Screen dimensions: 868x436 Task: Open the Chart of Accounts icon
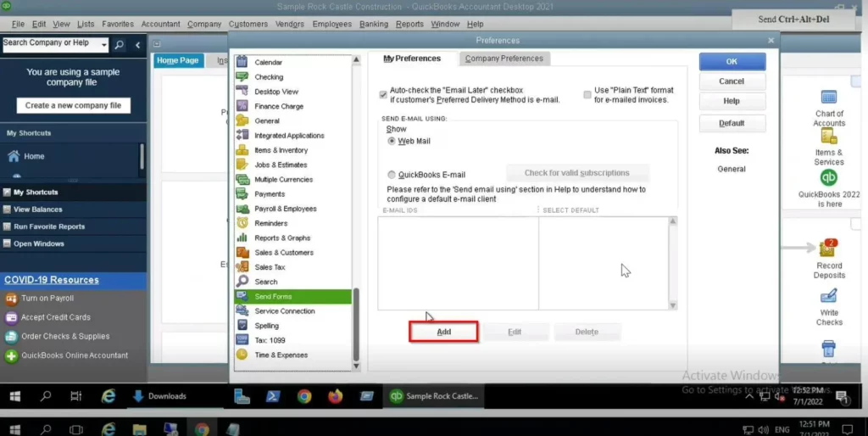(x=828, y=98)
